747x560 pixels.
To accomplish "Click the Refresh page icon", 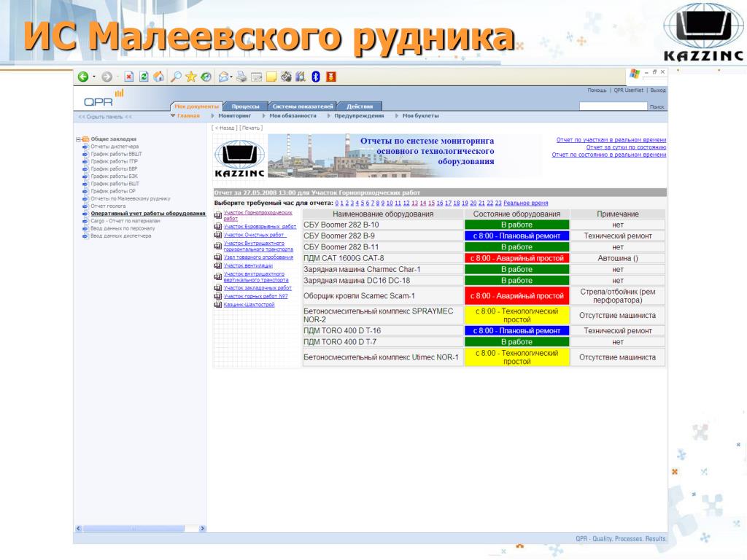I will 144,77.
